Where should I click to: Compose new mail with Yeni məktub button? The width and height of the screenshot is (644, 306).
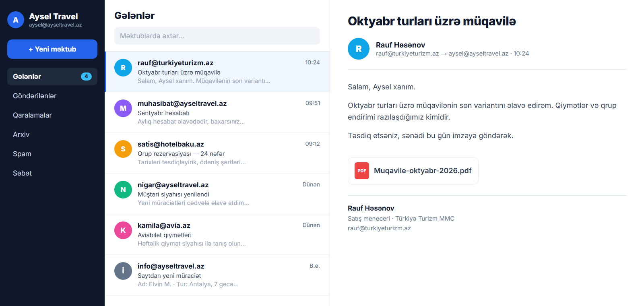[x=52, y=49]
